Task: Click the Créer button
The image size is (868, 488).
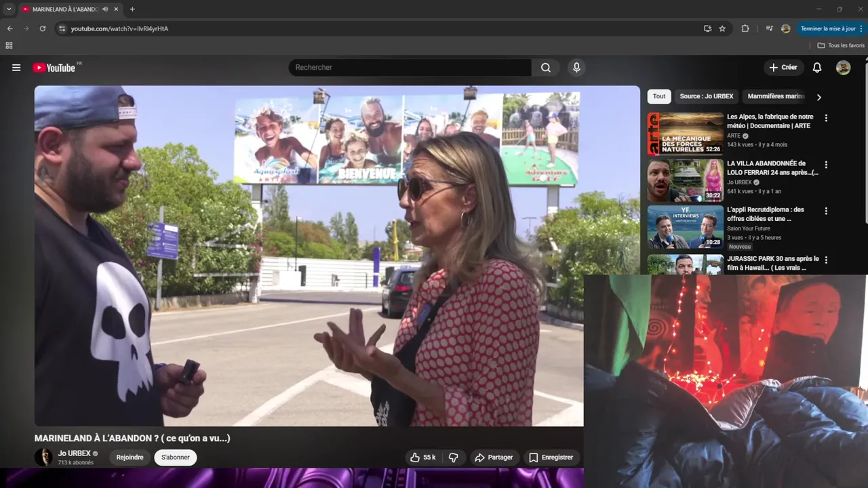Action: [x=783, y=68]
